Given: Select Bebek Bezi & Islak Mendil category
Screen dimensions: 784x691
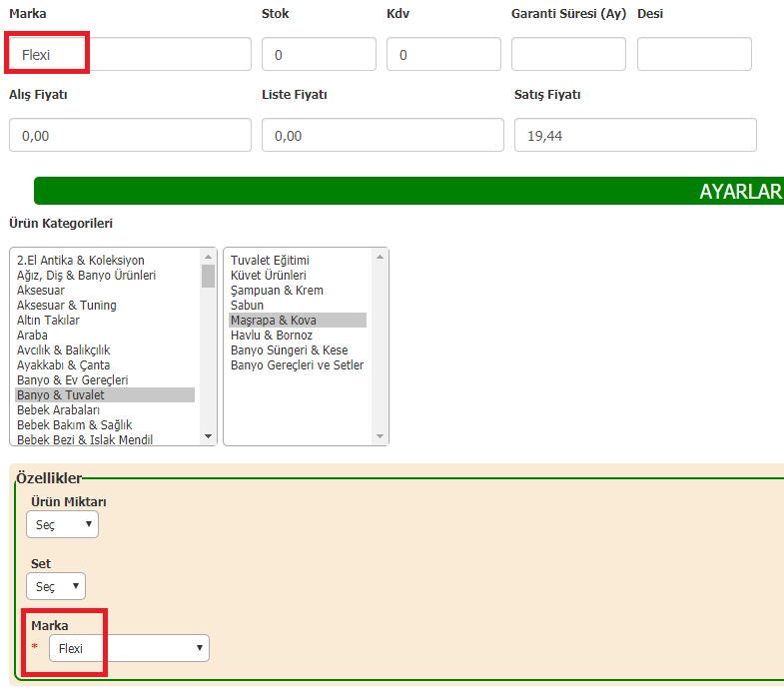Looking at the screenshot, I should pyautogui.click(x=105, y=439).
